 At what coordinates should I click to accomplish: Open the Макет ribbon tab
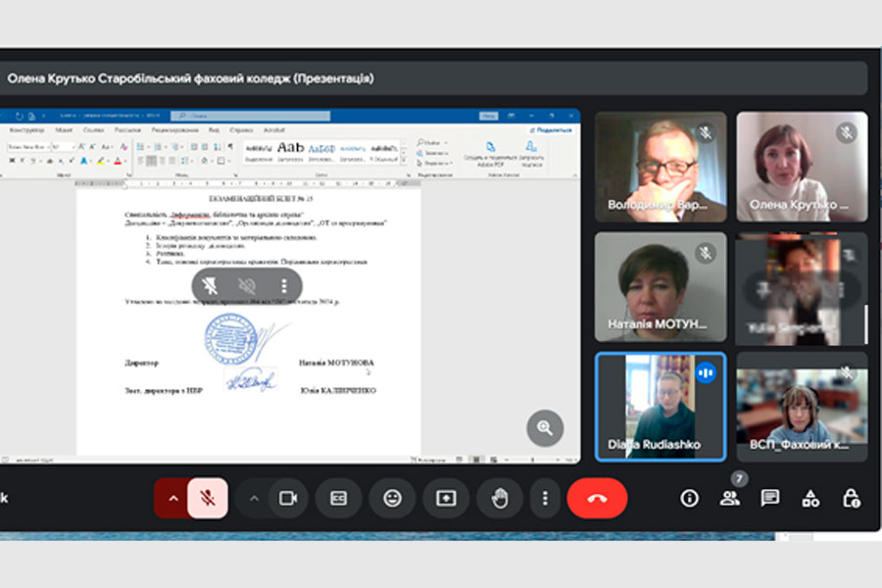pyautogui.click(x=64, y=130)
